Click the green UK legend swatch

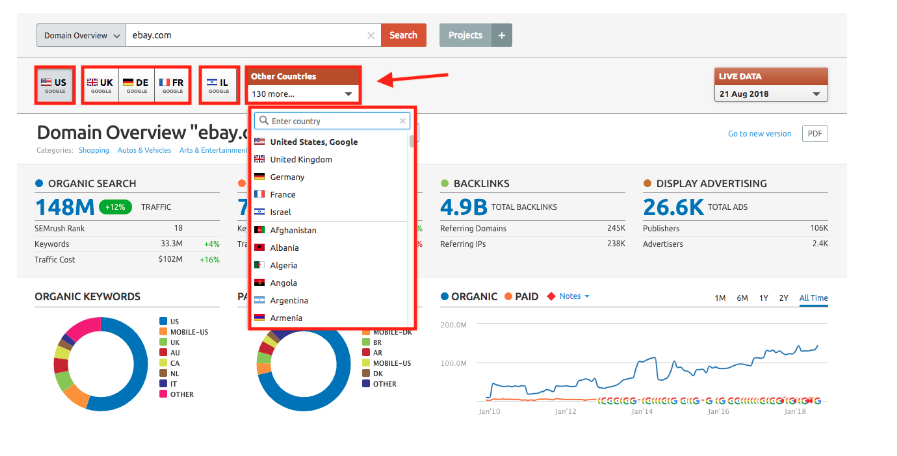163,342
